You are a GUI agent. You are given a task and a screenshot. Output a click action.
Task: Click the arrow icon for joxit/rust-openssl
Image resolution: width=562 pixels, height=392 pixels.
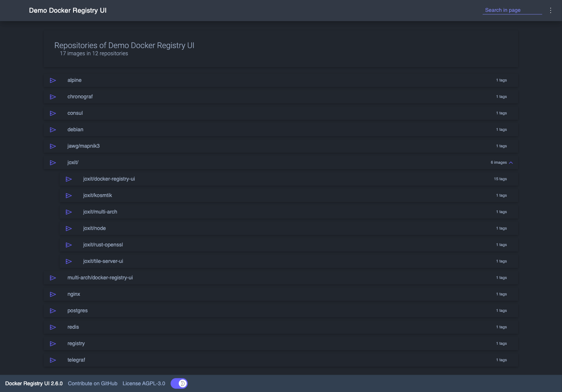[68, 245]
